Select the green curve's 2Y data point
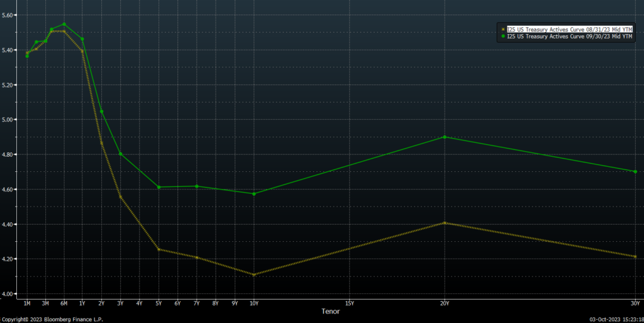The height and width of the screenshot is (323, 644). click(101, 111)
